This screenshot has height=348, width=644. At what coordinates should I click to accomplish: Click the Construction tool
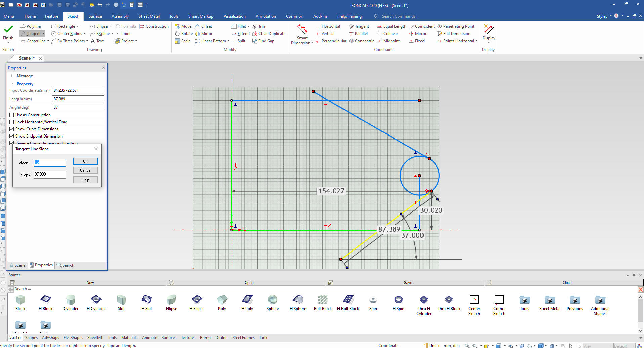(x=154, y=26)
